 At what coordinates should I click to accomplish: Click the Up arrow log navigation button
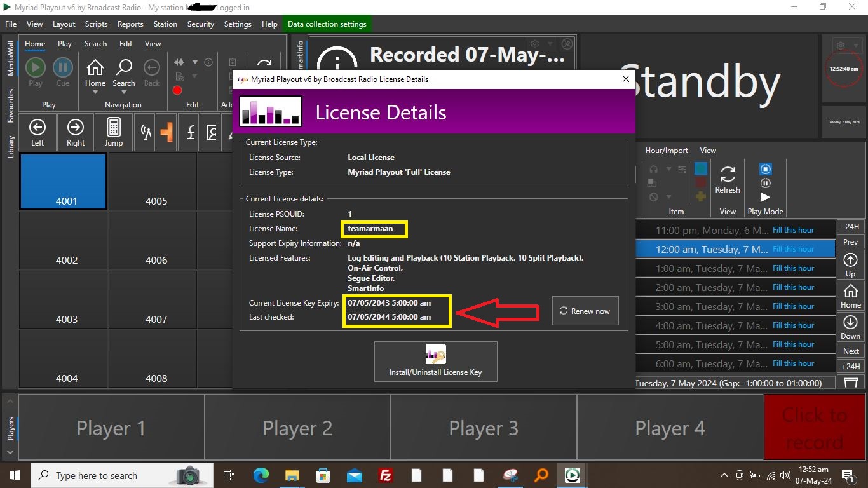(x=851, y=264)
